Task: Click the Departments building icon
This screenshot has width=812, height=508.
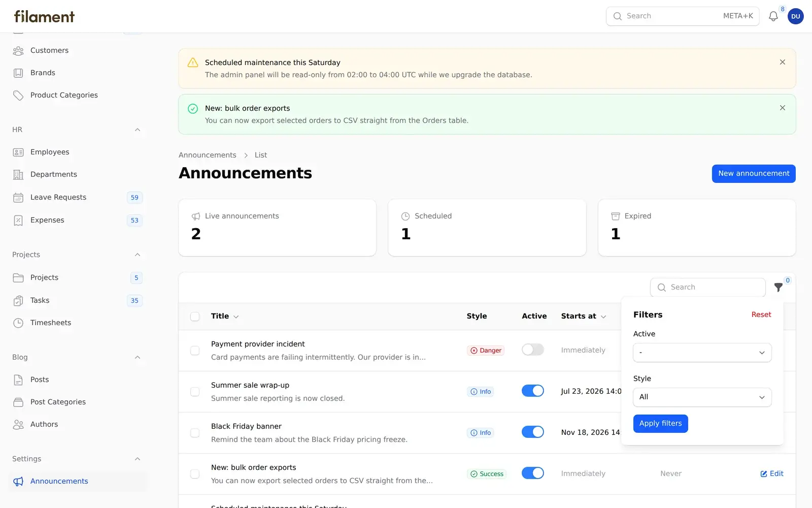Action: pyautogui.click(x=18, y=175)
